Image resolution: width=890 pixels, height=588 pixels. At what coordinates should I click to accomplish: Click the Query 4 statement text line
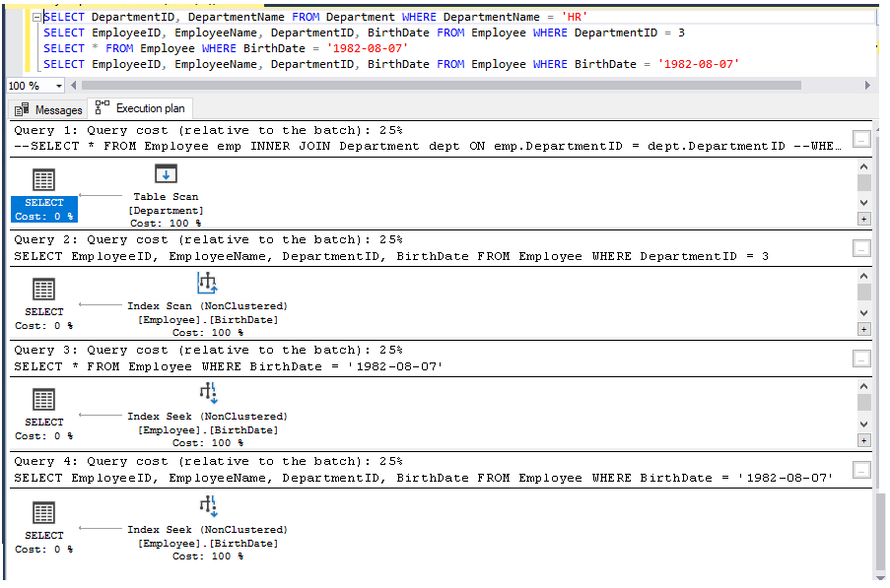[x=424, y=478]
